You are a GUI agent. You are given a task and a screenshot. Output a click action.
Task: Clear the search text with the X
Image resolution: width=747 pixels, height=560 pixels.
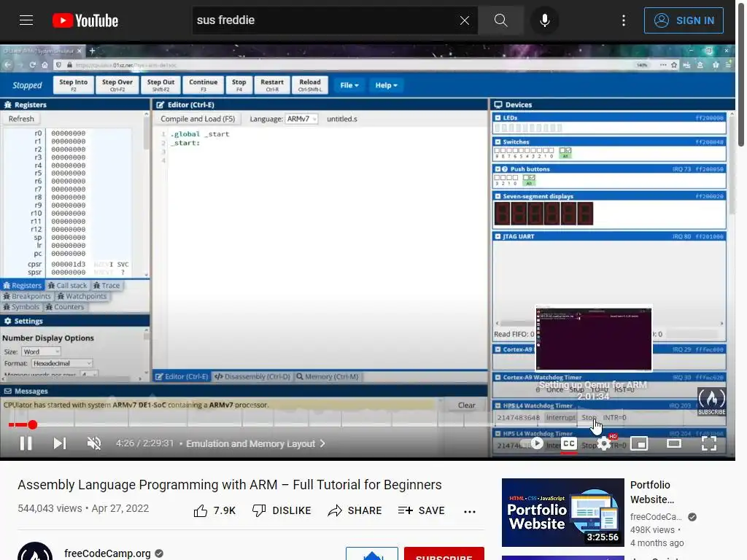(465, 20)
